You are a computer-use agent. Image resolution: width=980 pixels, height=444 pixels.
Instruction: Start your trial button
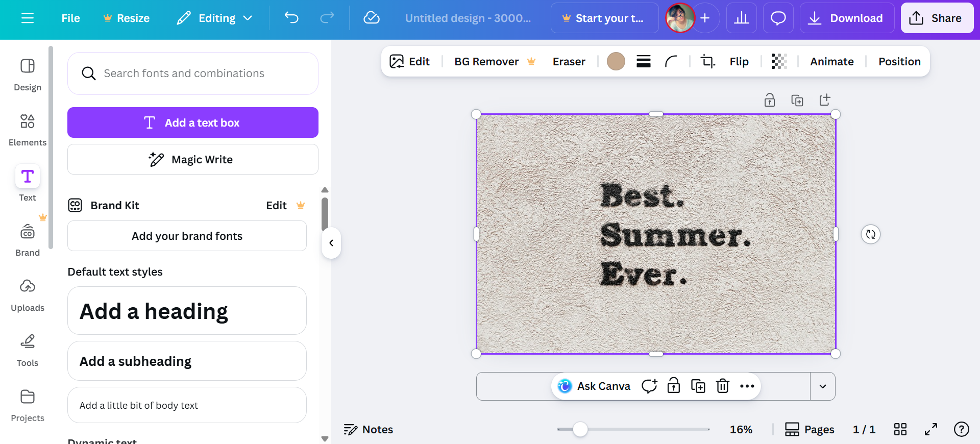point(604,18)
